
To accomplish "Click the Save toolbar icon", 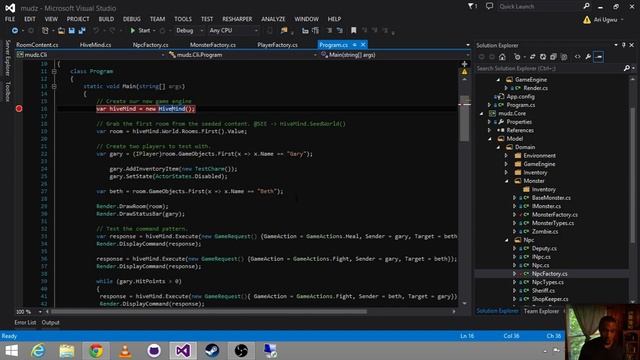I will [72, 31].
